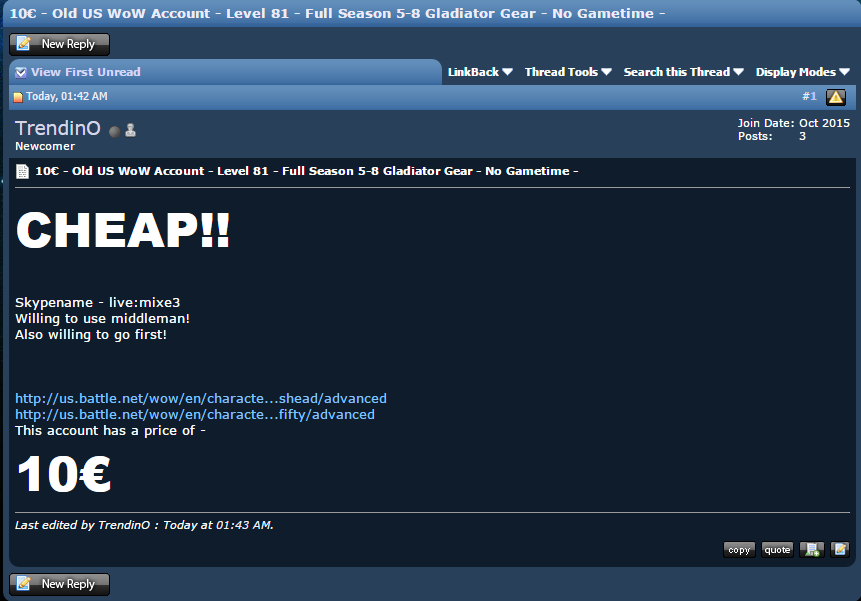This screenshot has height=601, width=861.
Task: Click the View First Unread arrow icon
Action: tap(21, 72)
